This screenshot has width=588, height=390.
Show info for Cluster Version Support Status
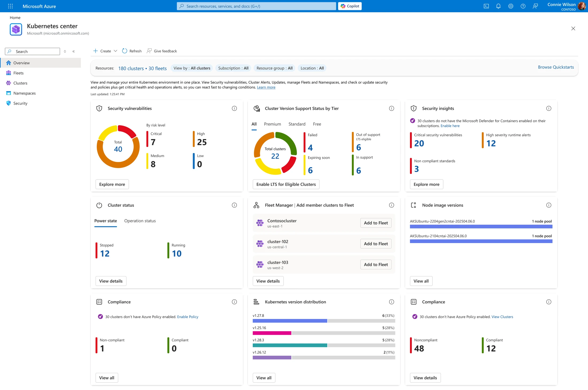pos(392,108)
